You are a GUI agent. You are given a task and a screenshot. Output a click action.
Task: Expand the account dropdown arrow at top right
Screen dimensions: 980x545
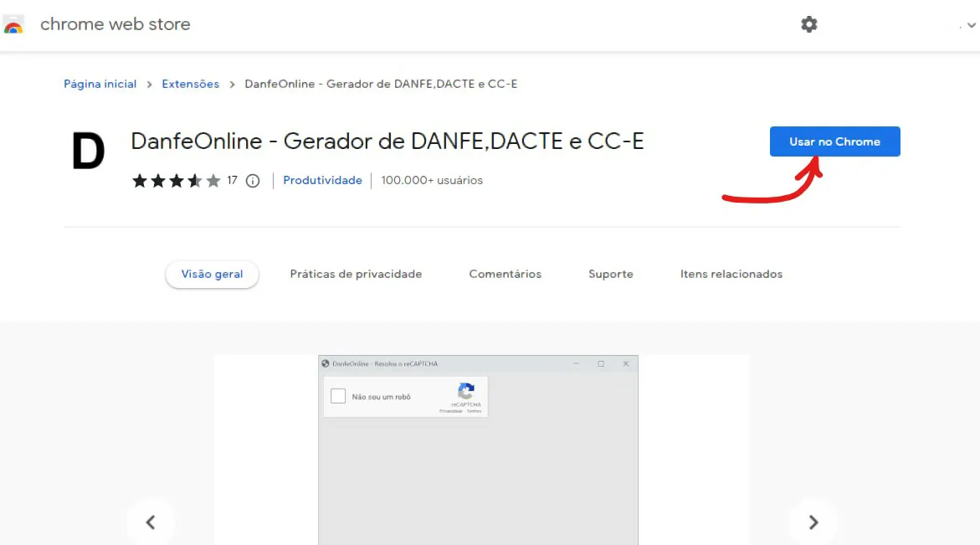pos(971,26)
